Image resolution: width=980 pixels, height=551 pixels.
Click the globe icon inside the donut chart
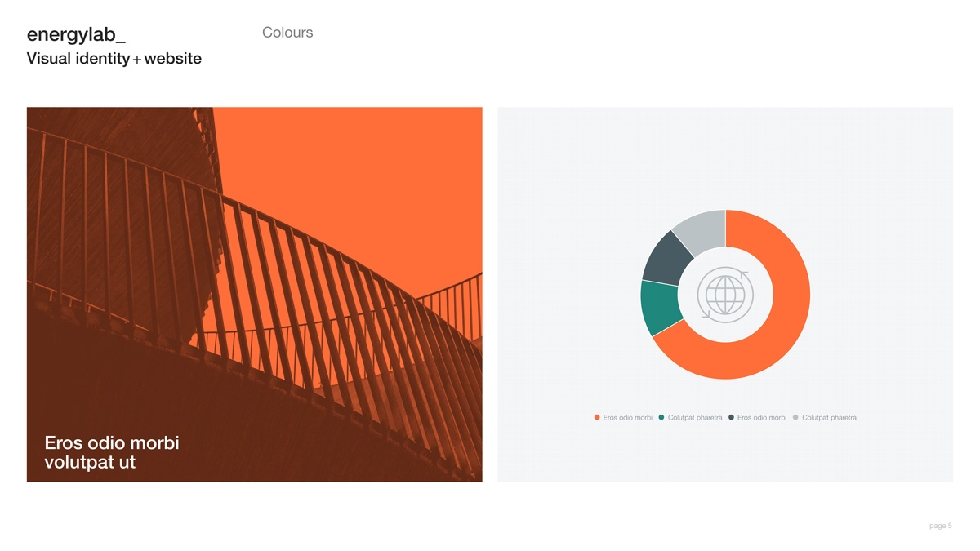coord(725,295)
